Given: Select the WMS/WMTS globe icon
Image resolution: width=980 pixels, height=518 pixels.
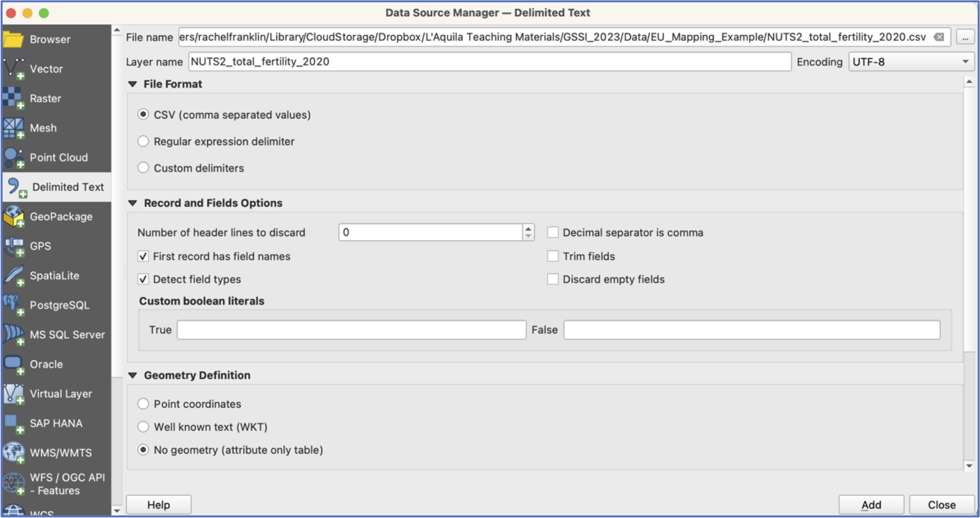Looking at the screenshot, I should click(14, 453).
